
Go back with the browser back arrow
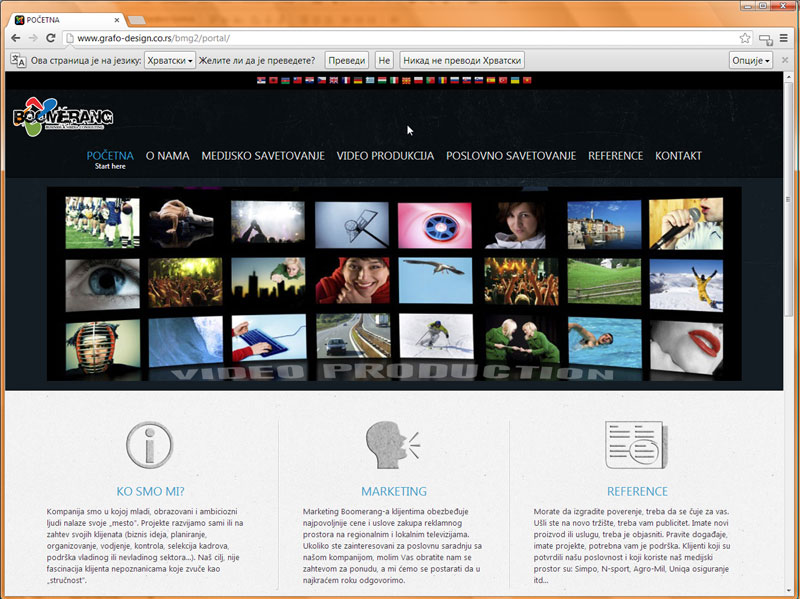(13, 38)
